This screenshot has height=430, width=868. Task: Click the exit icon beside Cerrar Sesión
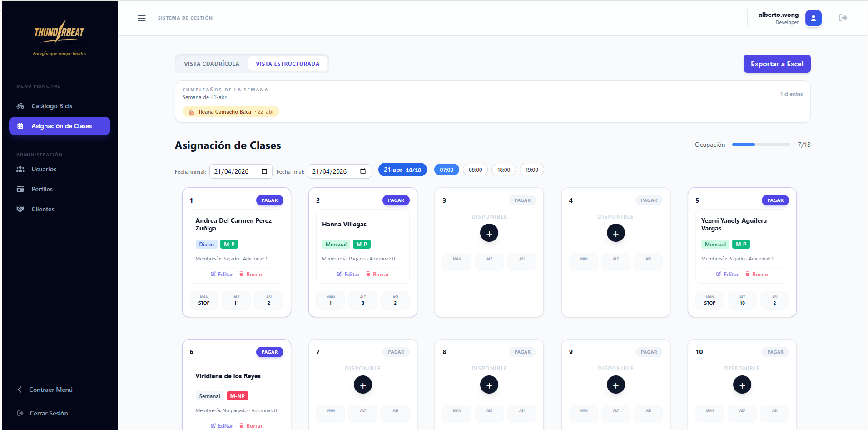20,413
